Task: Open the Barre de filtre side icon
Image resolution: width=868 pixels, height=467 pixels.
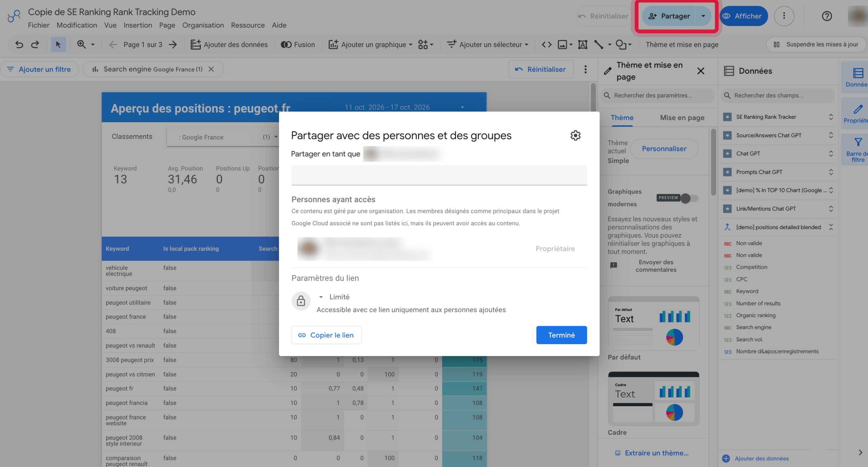Action: tap(858, 150)
